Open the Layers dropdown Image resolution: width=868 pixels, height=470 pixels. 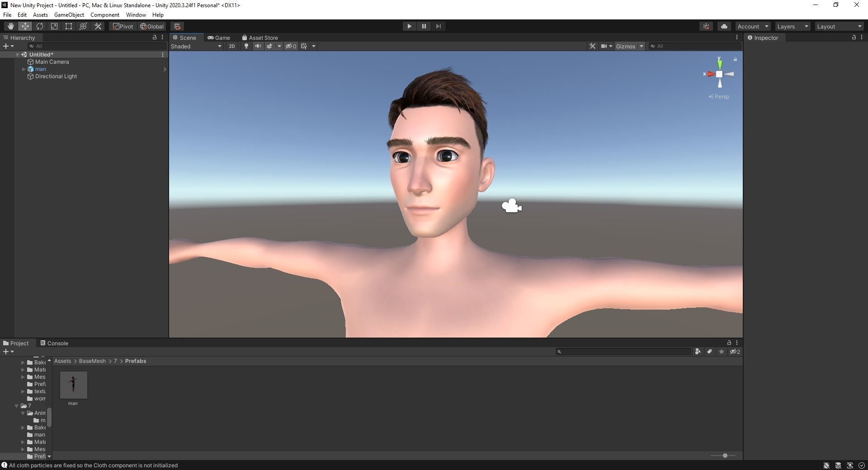click(792, 26)
